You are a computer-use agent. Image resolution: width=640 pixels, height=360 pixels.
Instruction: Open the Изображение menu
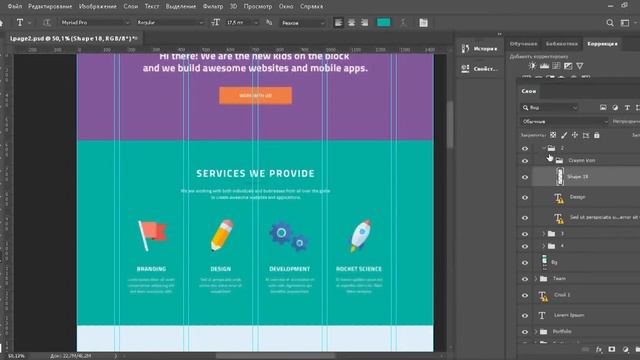point(98,6)
